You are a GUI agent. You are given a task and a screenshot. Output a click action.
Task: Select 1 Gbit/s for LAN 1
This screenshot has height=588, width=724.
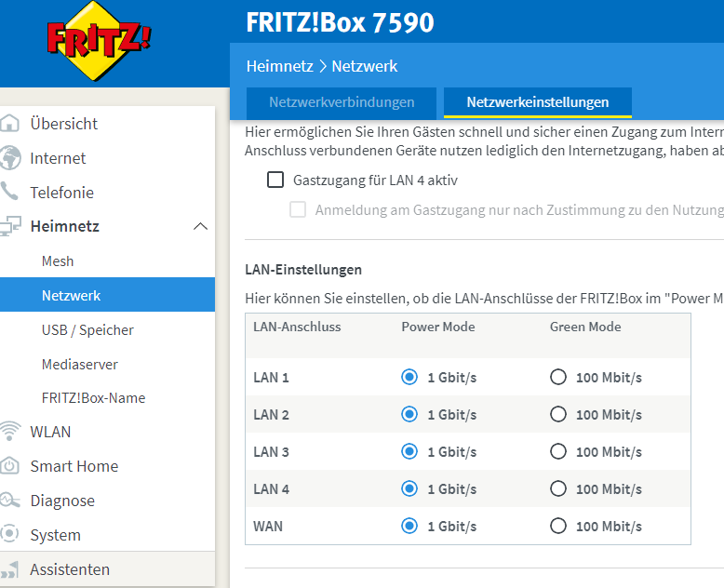409,377
